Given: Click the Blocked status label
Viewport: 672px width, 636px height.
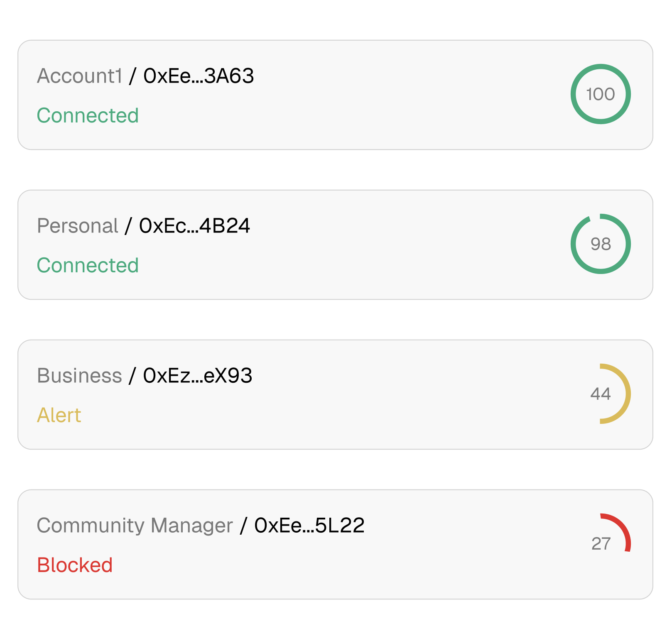Looking at the screenshot, I should (75, 565).
